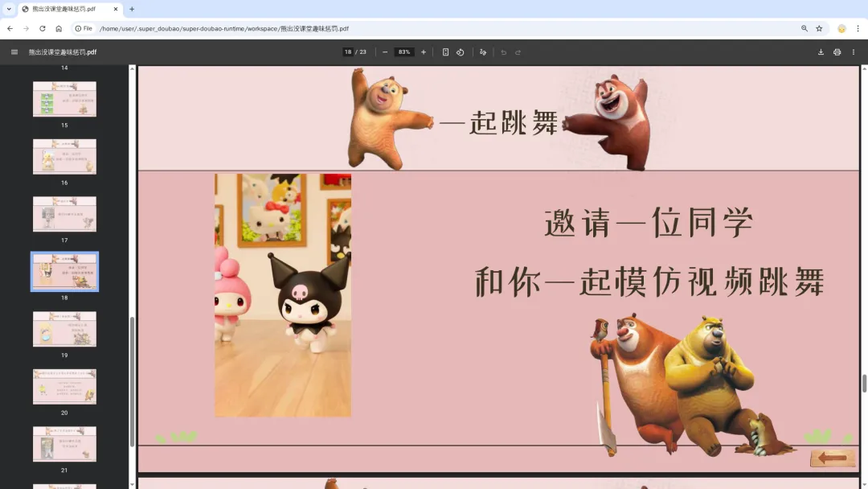Print the PDF document
The image size is (868, 489).
837,52
